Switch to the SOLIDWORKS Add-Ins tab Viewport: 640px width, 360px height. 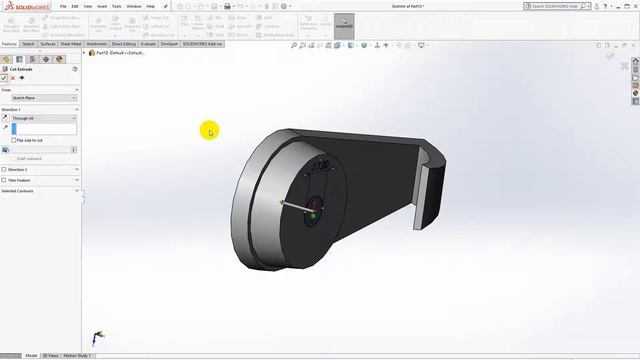(x=202, y=44)
